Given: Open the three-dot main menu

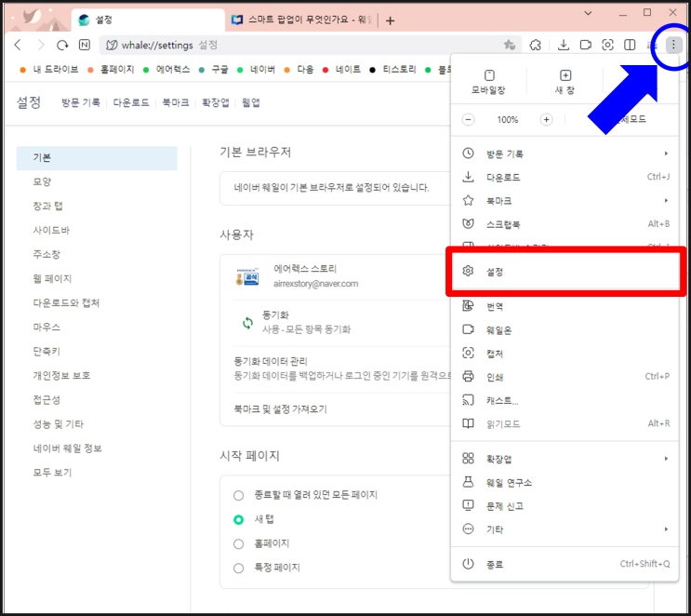Looking at the screenshot, I should tap(673, 45).
